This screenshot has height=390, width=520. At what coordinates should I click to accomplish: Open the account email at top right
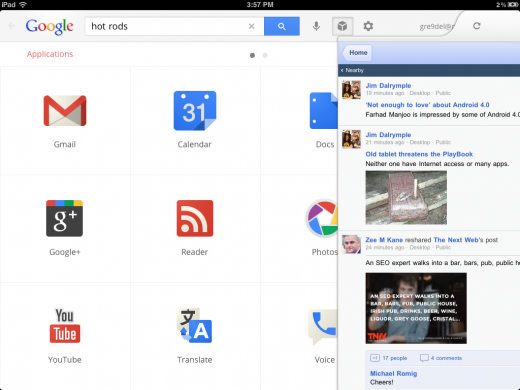coord(437,26)
